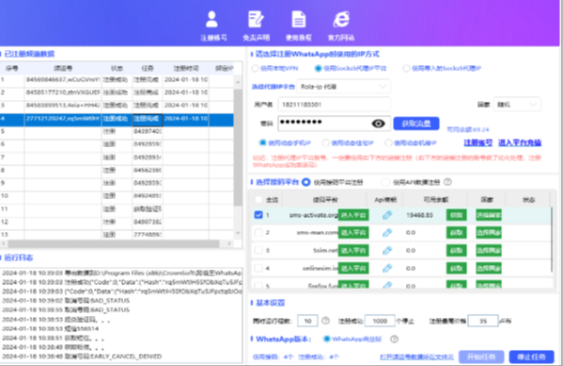Open the disclaimer document-with-pencil icon
This screenshot has height=366, width=563.
point(256,19)
